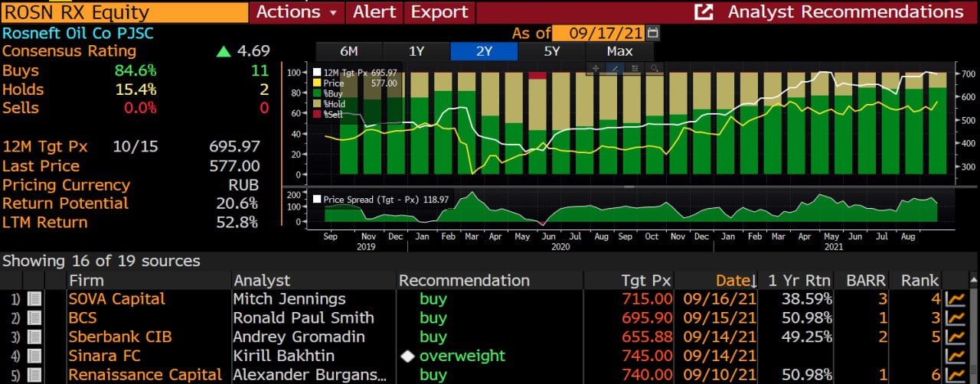Open the calendar picker beside As of date
Screen dimensions: 980x384
652,33
